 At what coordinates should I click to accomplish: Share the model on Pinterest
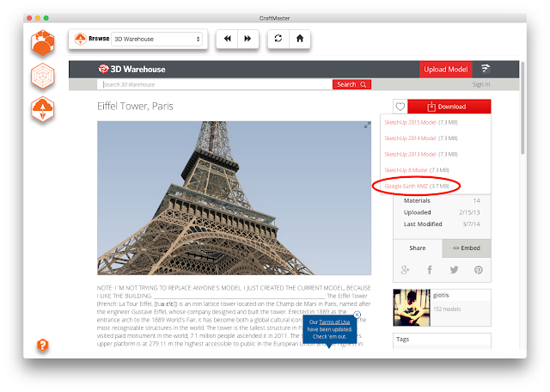coord(479,270)
